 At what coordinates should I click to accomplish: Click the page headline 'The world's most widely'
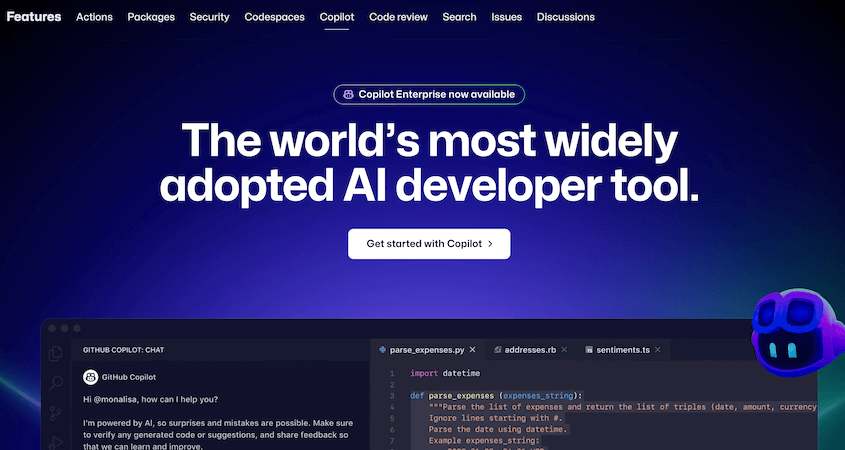tap(429, 140)
